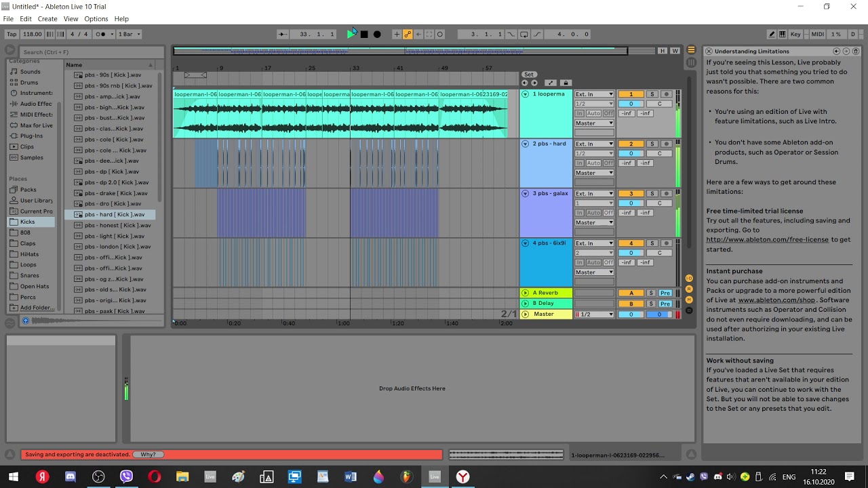This screenshot has width=868, height=488.
Task: Open the Create menu
Action: tap(47, 19)
